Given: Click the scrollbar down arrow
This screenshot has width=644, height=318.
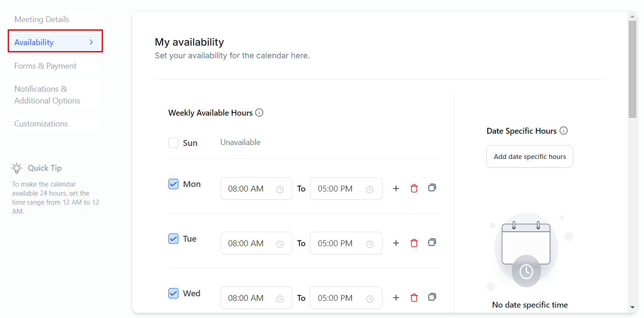Looking at the screenshot, I should 632,307.
